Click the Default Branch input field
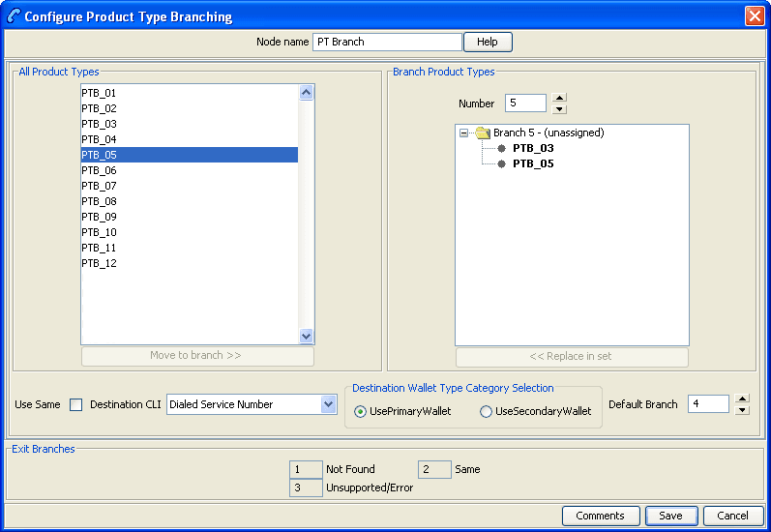This screenshot has height=532, width=771. pos(708,404)
